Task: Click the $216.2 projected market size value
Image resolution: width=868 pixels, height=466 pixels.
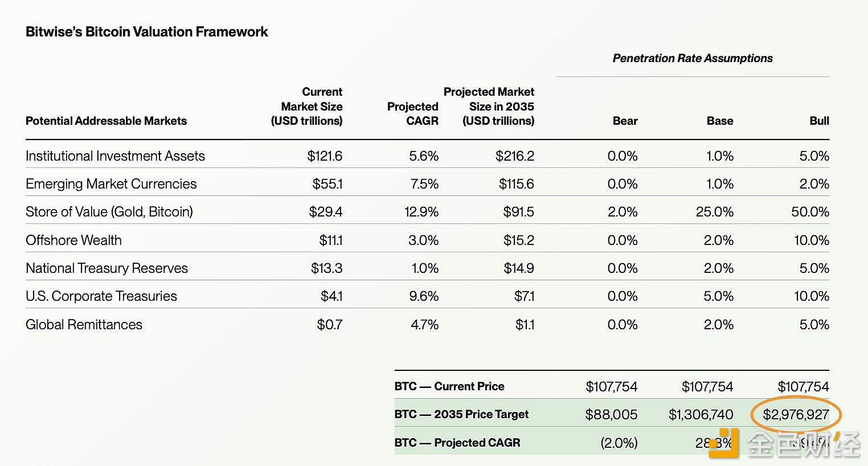Action: pyautogui.click(x=514, y=156)
